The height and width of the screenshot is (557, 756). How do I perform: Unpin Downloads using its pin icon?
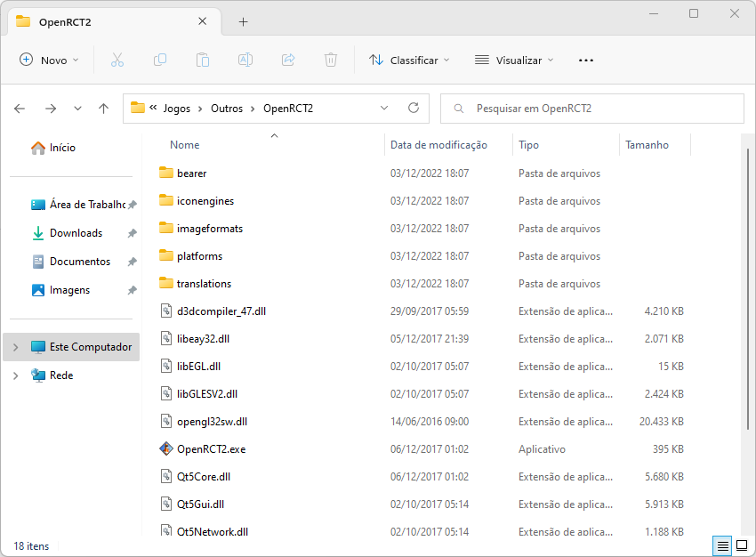click(133, 233)
